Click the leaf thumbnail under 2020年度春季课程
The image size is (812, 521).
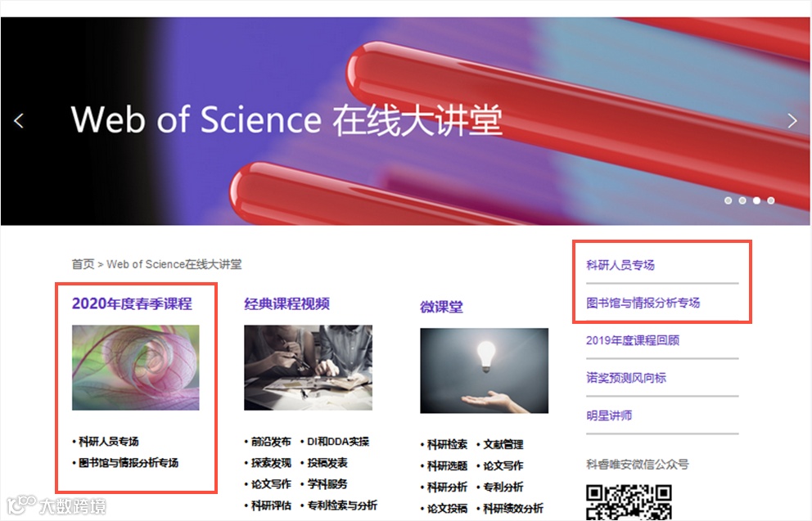click(x=136, y=367)
